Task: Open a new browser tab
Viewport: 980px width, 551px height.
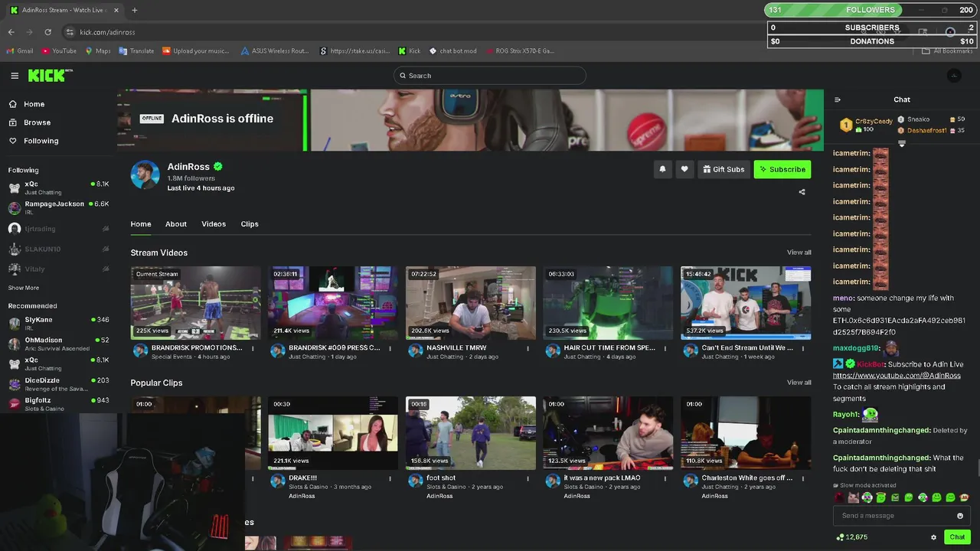Action: coord(134,10)
